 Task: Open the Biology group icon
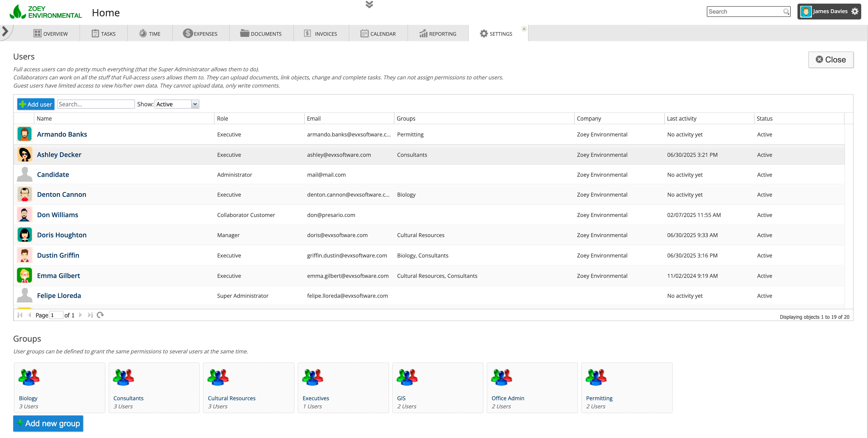[x=29, y=377]
